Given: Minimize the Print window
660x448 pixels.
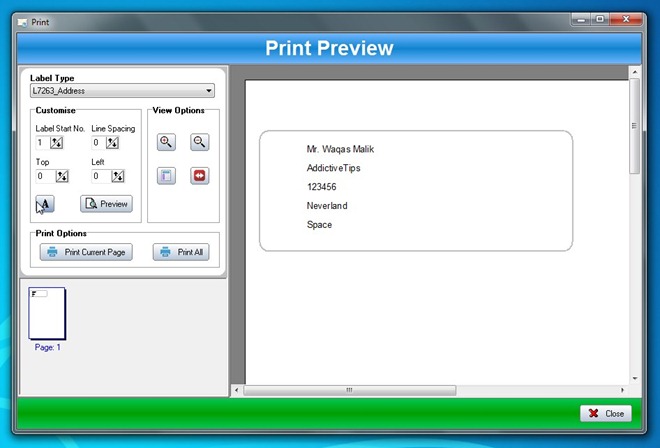Looking at the screenshot, I should pyautogui.click(x=581, y=19).
